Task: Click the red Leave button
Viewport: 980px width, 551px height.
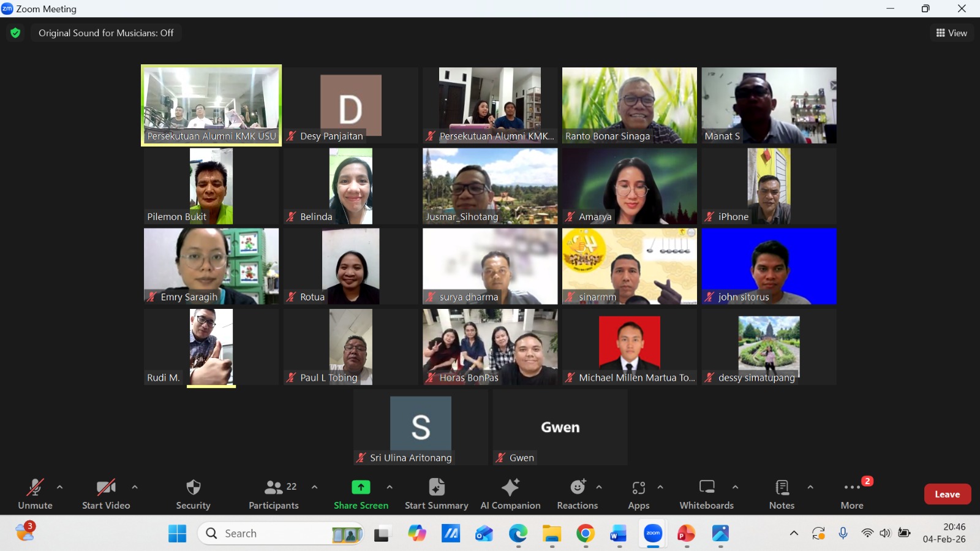Action: tap(947, 494)
